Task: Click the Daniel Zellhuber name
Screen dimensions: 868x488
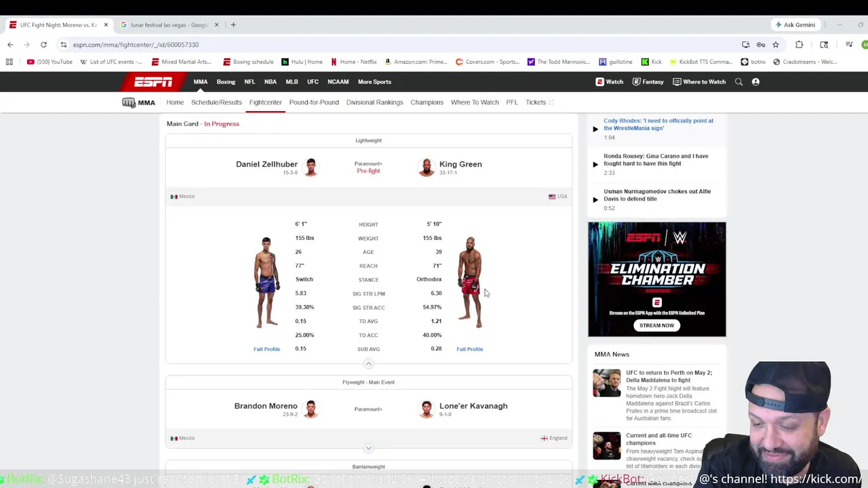Action: click(x=267, y=164)
